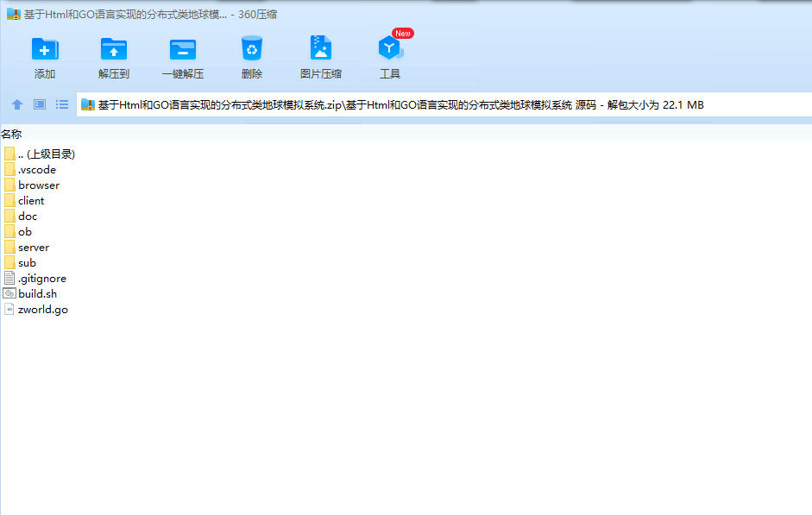
Task: Click the folder icon beside client
Action: tap(9, 200)
